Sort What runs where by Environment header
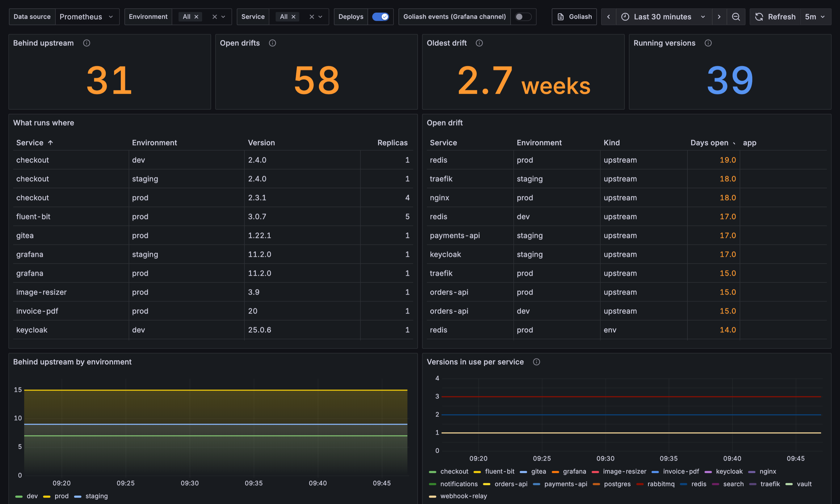The height and width of the screenshot is (504, 840). 154,143
